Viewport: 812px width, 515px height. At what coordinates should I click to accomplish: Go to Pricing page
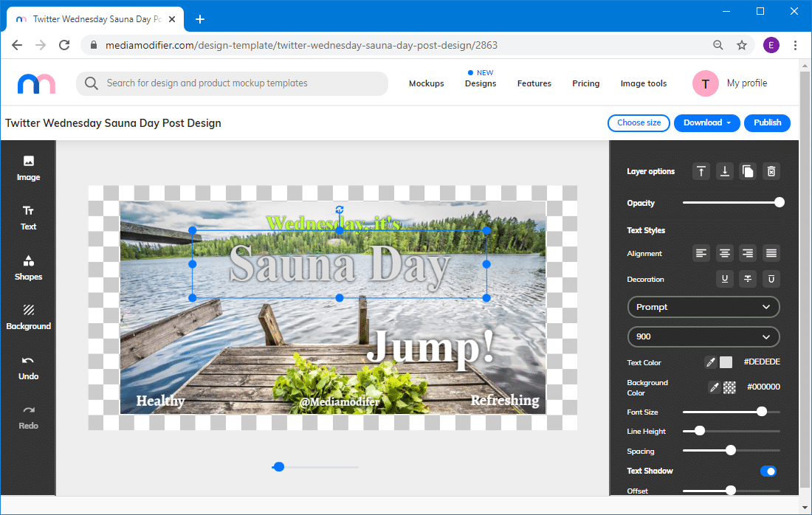pos(585,83)
